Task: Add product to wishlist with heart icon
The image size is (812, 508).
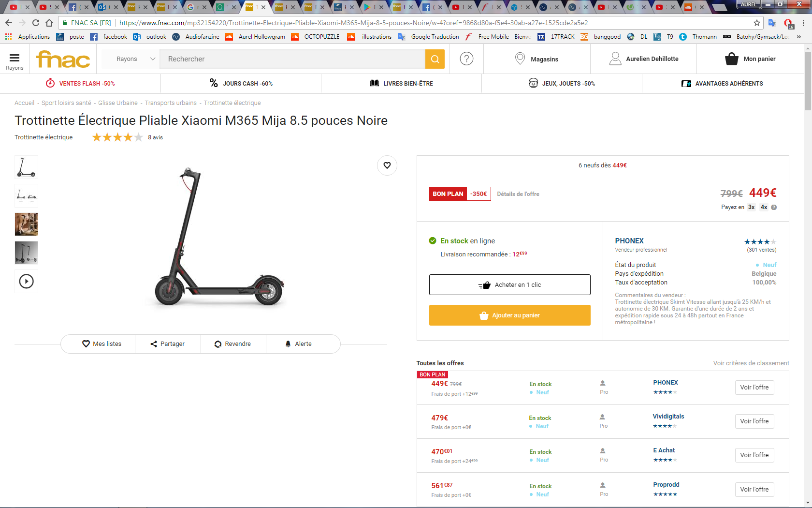Action: [x=387, y=165]
